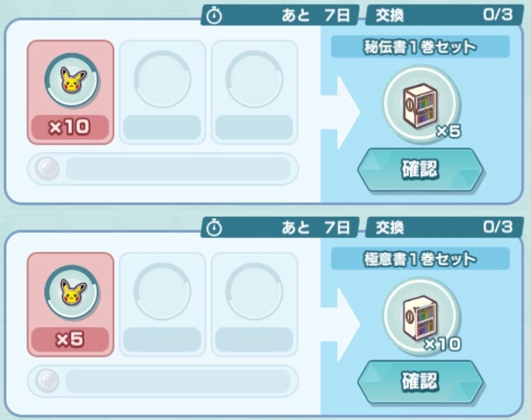Open the 秘伝書1巻セット title label
Image resolution: width=531 pixels, height=420 pixels.
pyautogui.click(x=420, y=47)
